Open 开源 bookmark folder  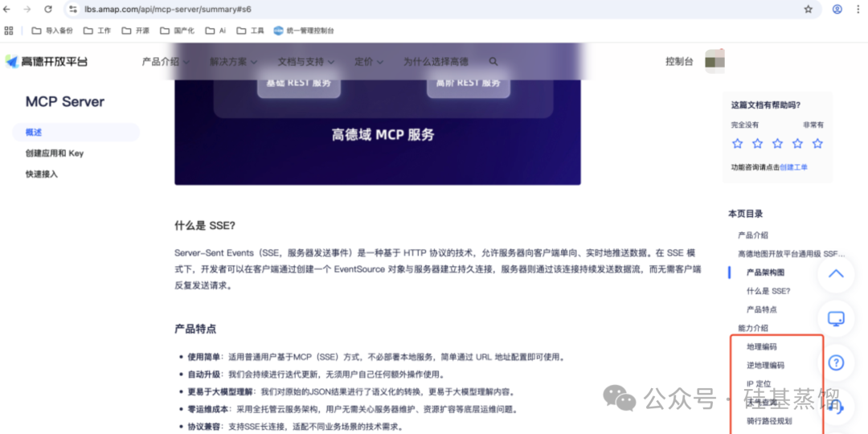coord(135,31)
